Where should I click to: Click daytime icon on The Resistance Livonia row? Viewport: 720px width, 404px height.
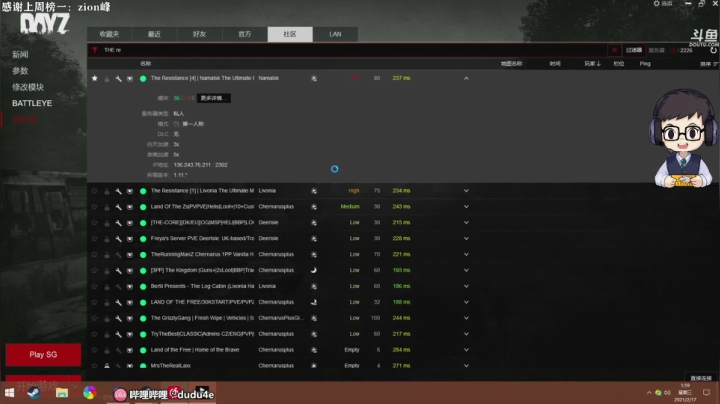[314, 191]
